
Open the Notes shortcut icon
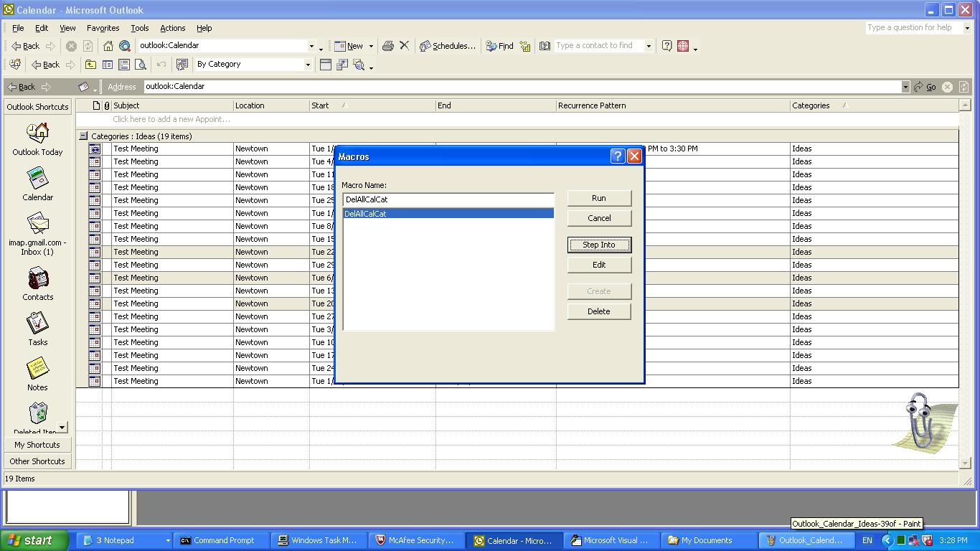[x=37, y=369]
